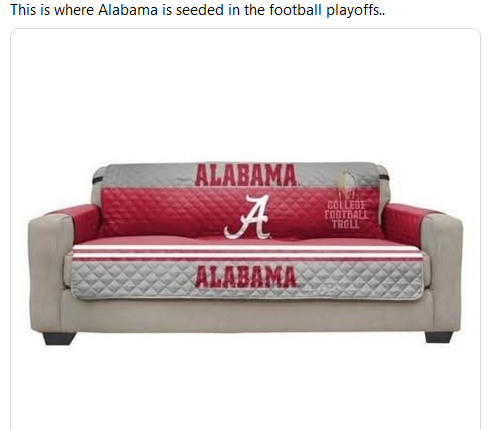Image resolution: width=489 pixels, height=429 pixels.
Task: Click the College Football Troll watermark text
Action: point(346,215)
